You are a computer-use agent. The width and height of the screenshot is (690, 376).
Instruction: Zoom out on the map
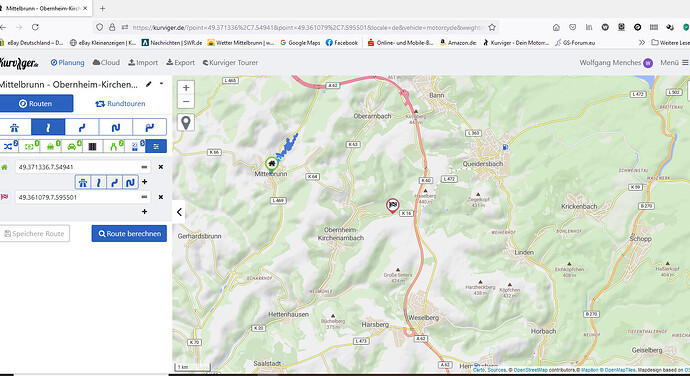[186, 102]
